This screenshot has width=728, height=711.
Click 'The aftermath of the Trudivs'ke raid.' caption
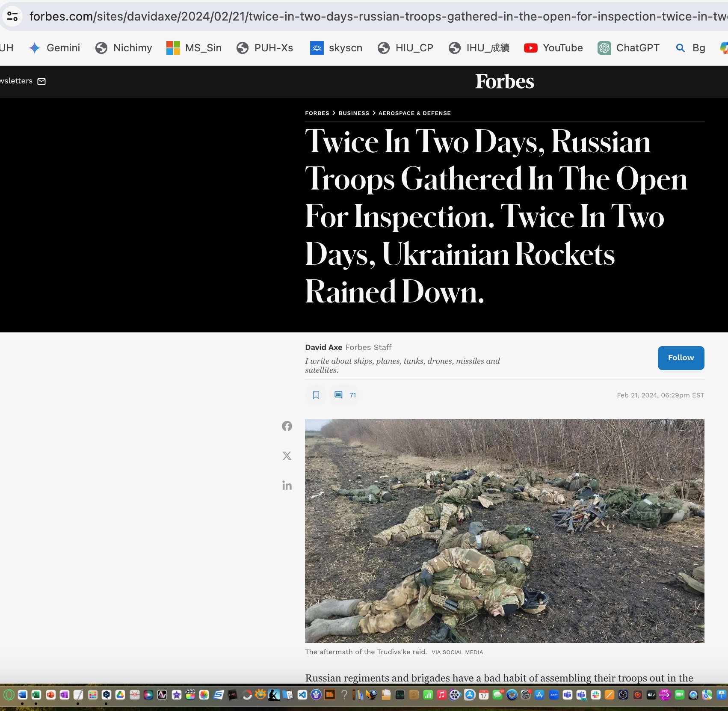click(366, 652)
